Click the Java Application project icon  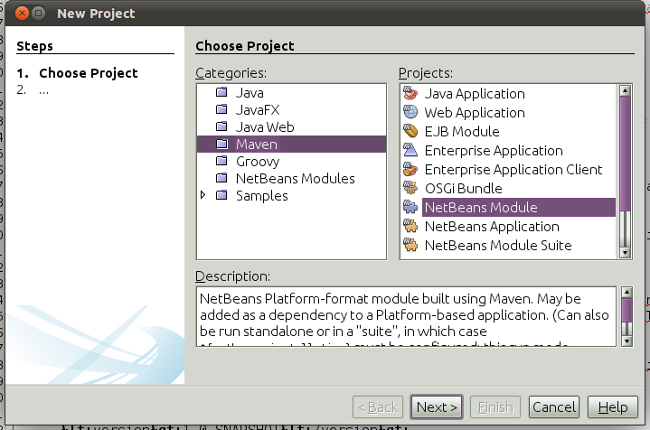(410, 94)
